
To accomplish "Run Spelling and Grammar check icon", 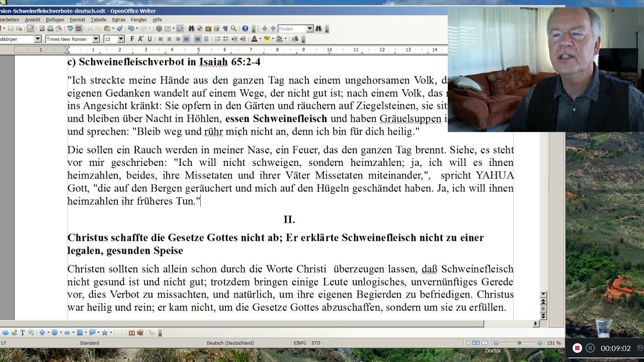I will tap(70, 29).
